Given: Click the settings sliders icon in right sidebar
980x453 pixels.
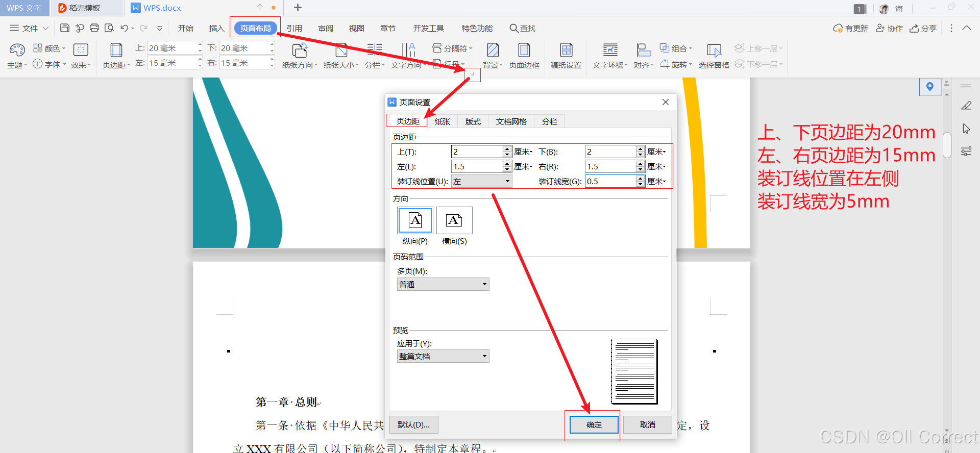Looking at the screenshot, I should 966,152.
